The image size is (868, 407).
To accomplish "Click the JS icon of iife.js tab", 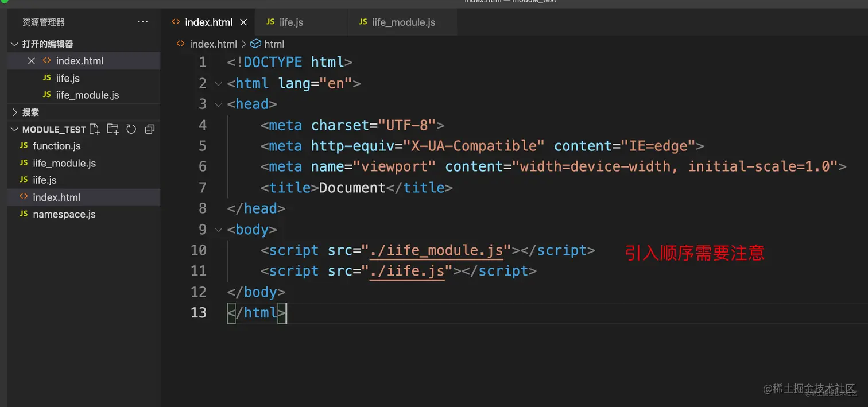I will click(270, 22).
